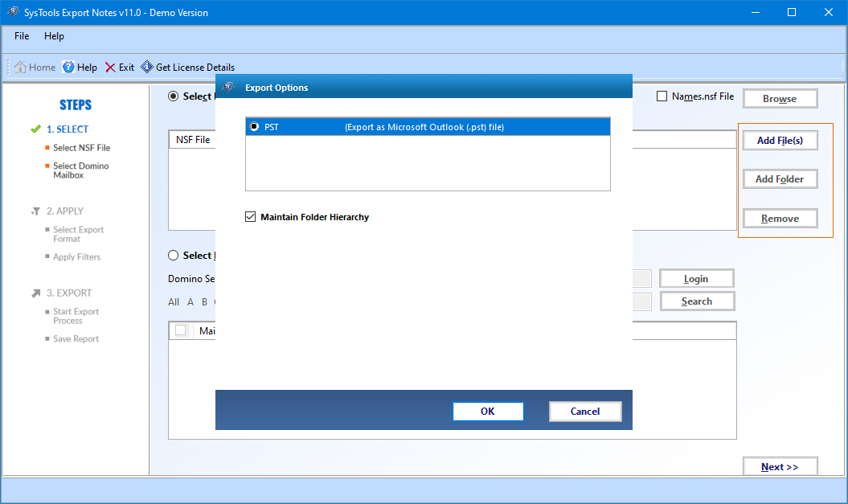
Task: Minimize the SysTools Export Notes window
Action: click(756, 12)
